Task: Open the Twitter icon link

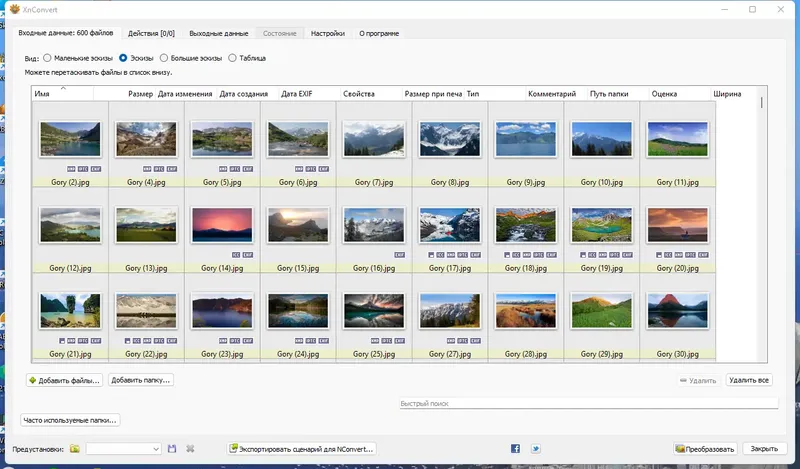Action: [x=535, y=449]
